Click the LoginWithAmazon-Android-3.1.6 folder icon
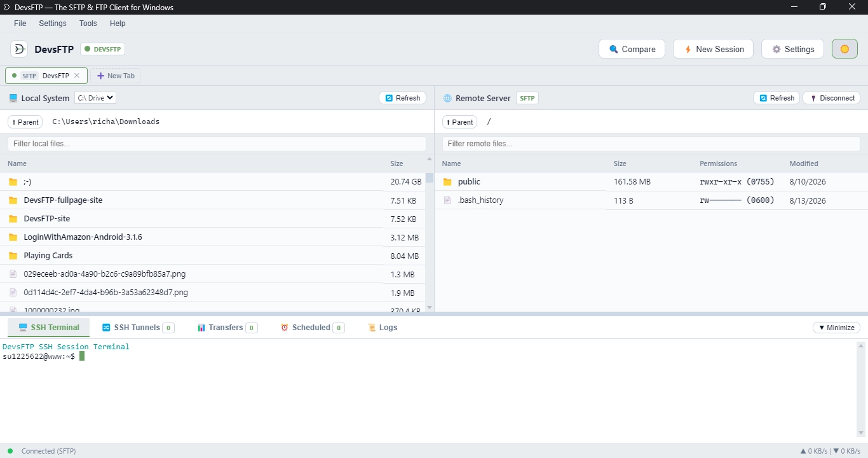 coord(13,237)
